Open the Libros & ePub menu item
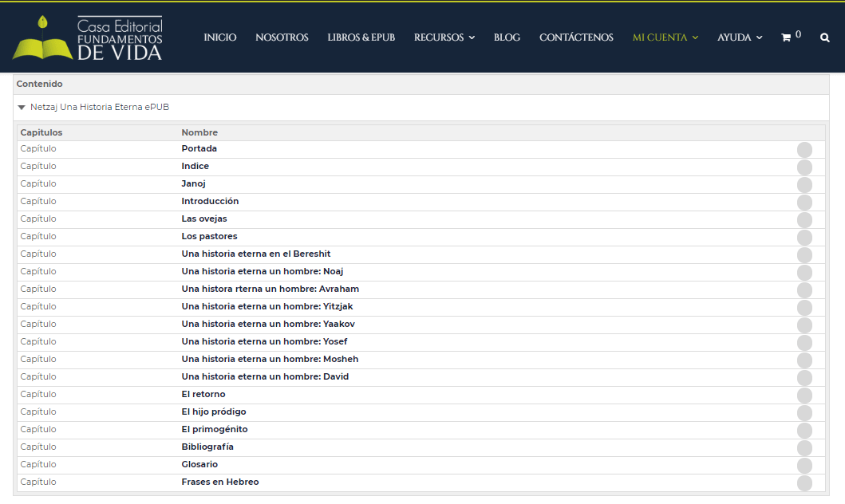Screen dimensions: 845x504 (361, 37)
